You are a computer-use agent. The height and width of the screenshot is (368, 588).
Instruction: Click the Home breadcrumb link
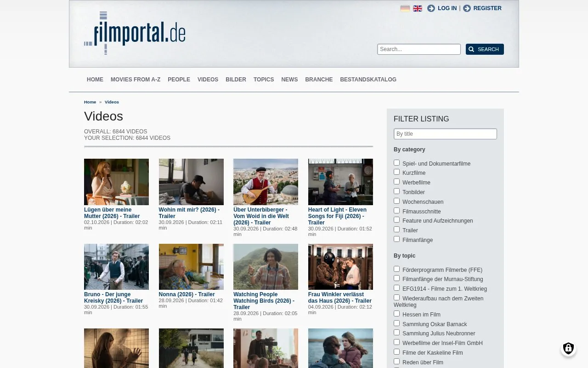(x=90, y=102)
